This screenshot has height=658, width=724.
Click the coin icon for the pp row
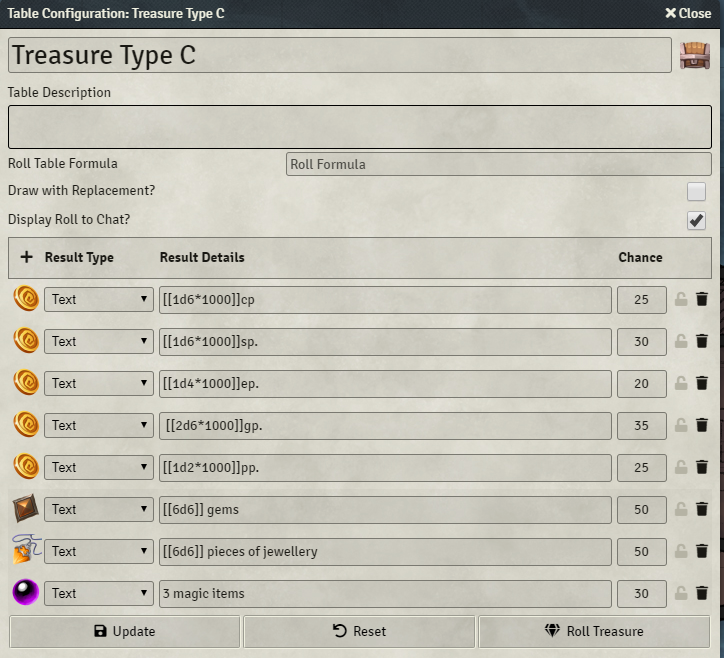click(26, 467)
